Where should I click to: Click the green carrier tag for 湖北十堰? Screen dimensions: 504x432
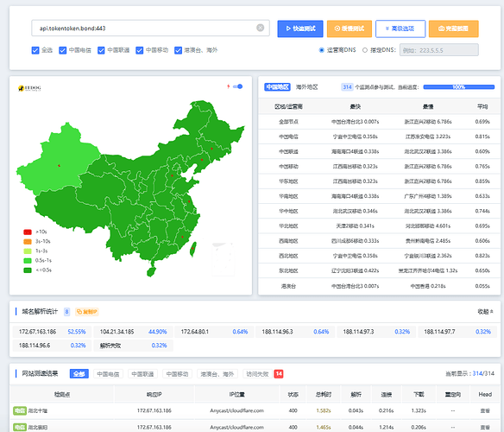(x=20, y=410)
